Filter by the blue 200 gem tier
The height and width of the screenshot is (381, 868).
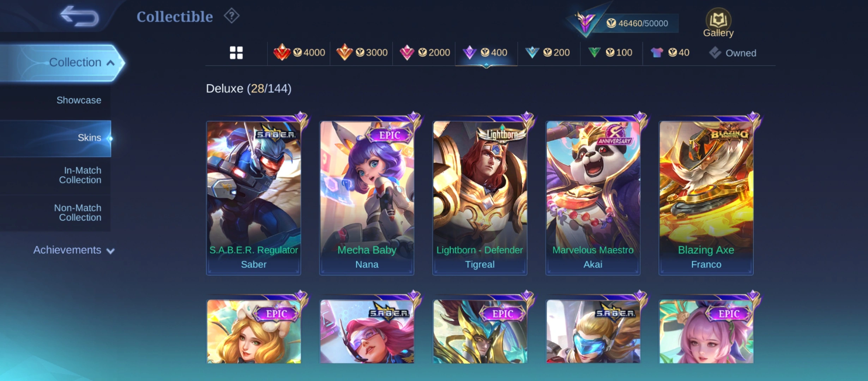[547, 53]
